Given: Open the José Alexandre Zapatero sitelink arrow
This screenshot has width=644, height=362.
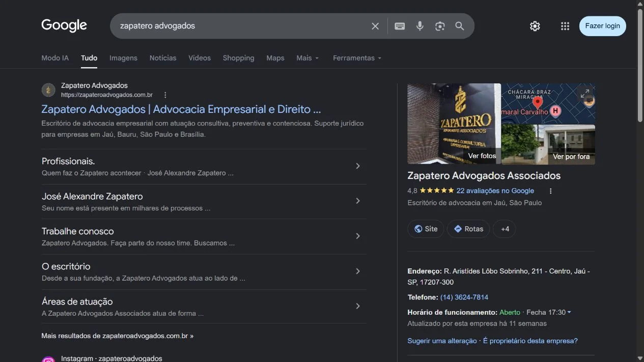Looking at the screenshot, I should point(358,201).
